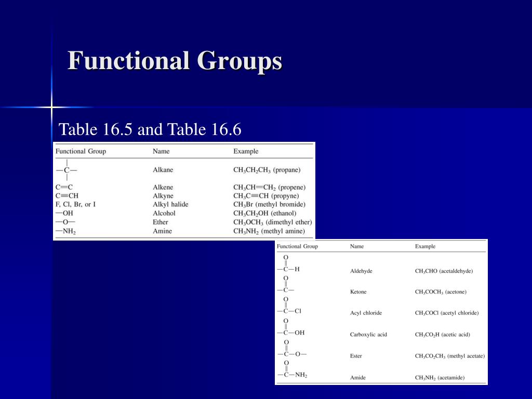Click the acyl chloride structure diagram
This screenshot has width=532, height=399.
click(288, 308)
